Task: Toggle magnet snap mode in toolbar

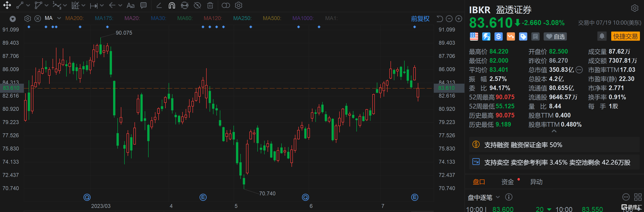Action: (x=172, y=5)
